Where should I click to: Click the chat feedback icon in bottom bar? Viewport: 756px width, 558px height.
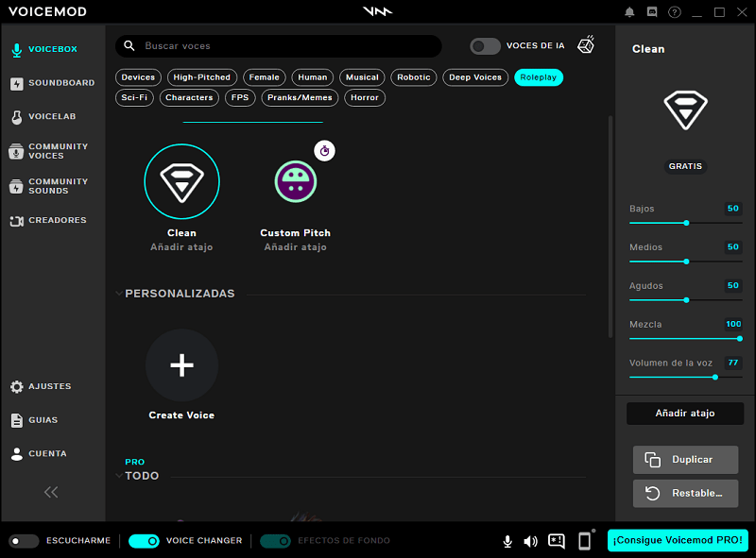click(x=557, y=541)
